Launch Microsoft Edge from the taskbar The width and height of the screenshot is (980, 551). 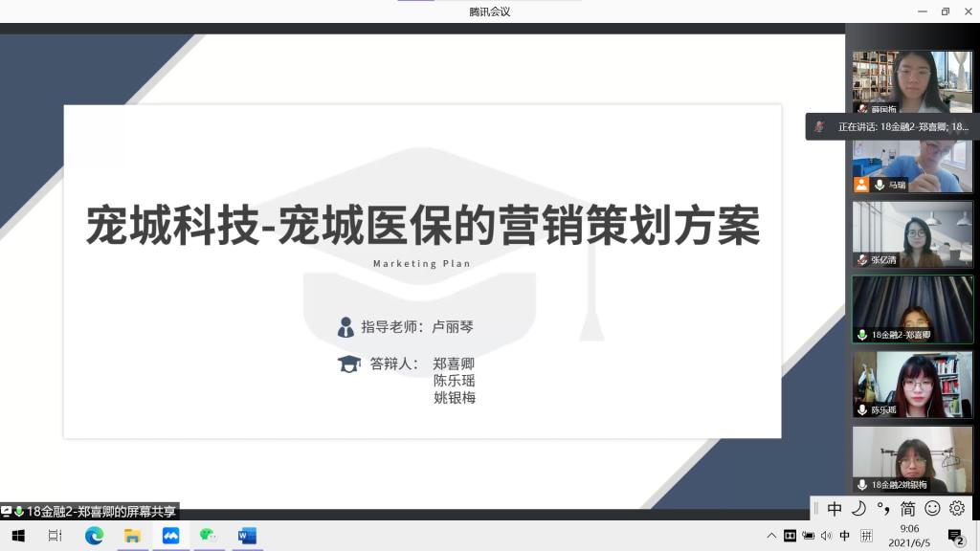[94, 536]
